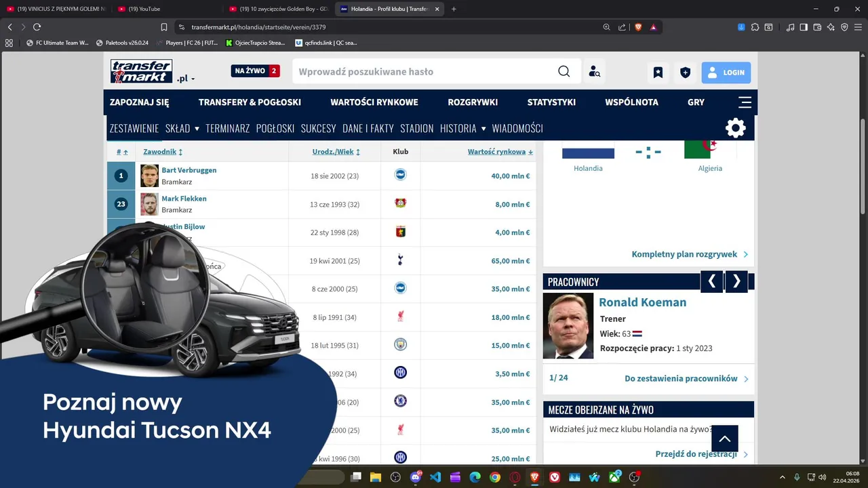Switch to STADION sub-tab
Image resolution: width=868 pixels, height=488 pixels.
[417, 128]
